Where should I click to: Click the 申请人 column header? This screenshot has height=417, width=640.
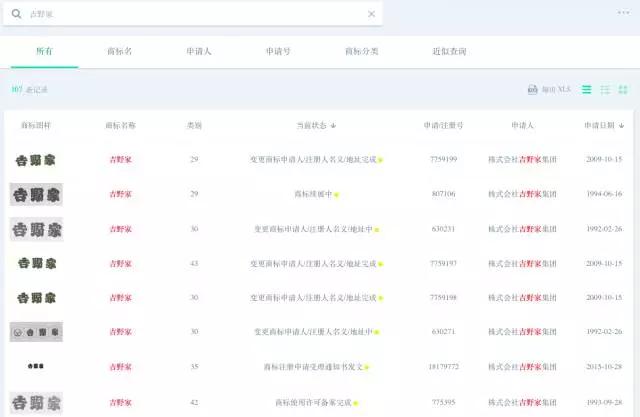coord(522,125)
